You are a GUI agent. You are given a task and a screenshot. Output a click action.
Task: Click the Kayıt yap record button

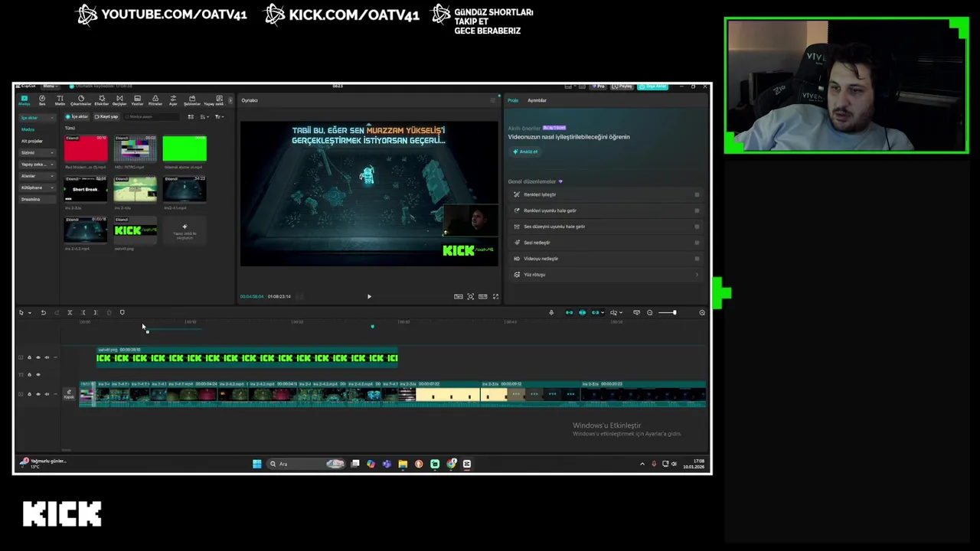click(106, 116)
